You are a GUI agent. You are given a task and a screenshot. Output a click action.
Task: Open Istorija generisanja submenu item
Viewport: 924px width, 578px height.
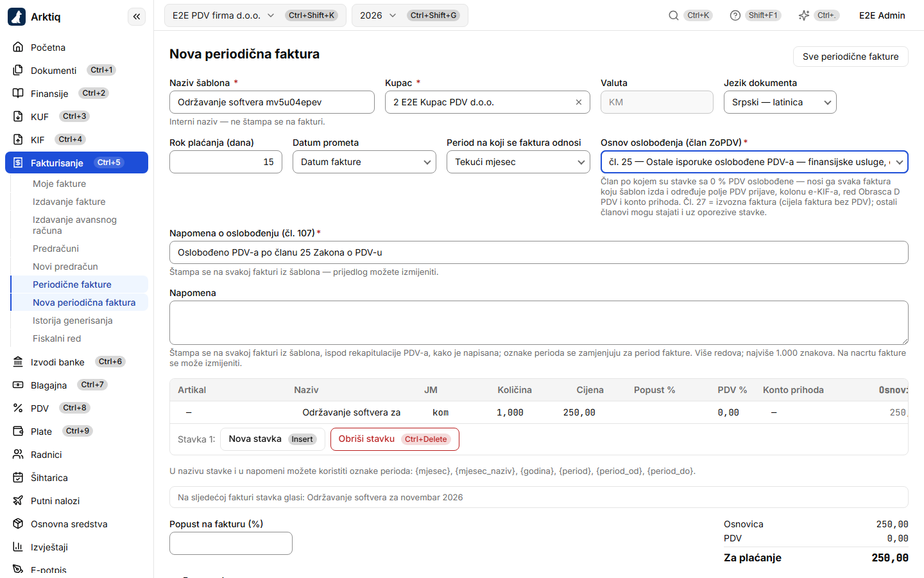coord(73,320)
